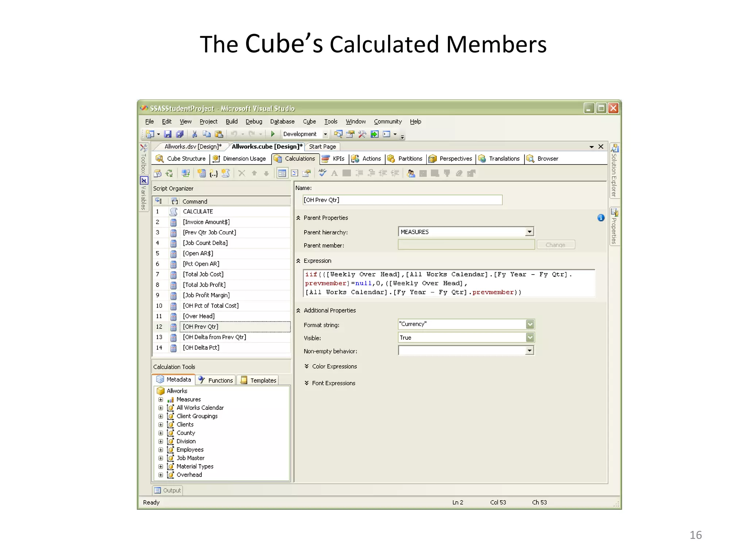Select the [OH Delta Pct] calculation
The image size is (747, 560).
click(222, 348)
